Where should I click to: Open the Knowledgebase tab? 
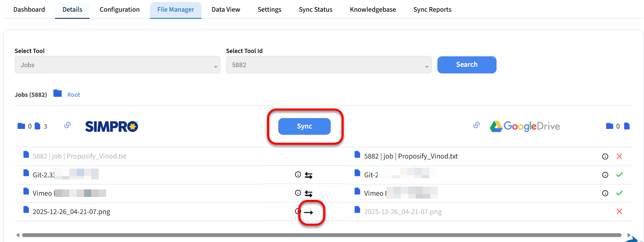pyautogui.click(x=373, y=10)
